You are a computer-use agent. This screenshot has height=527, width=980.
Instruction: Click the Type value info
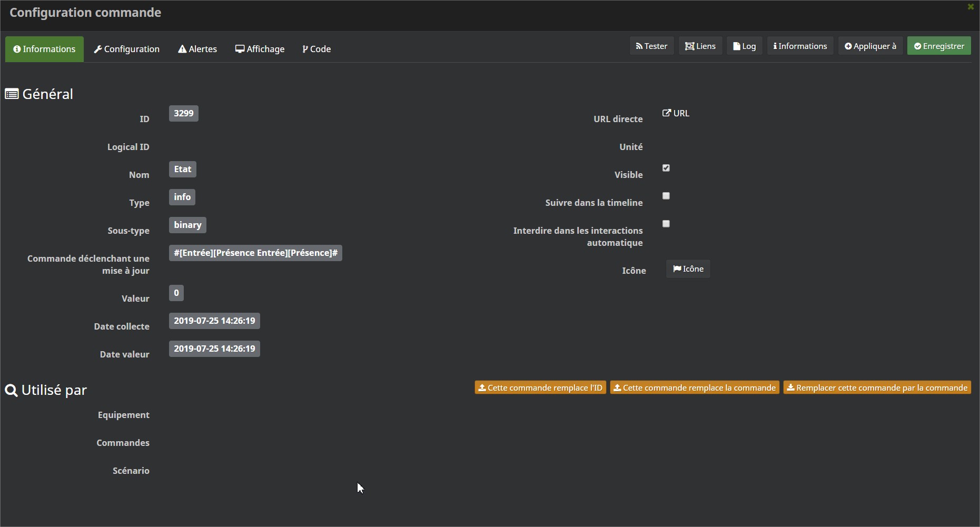pyautogui.click(x=182, y=197)
